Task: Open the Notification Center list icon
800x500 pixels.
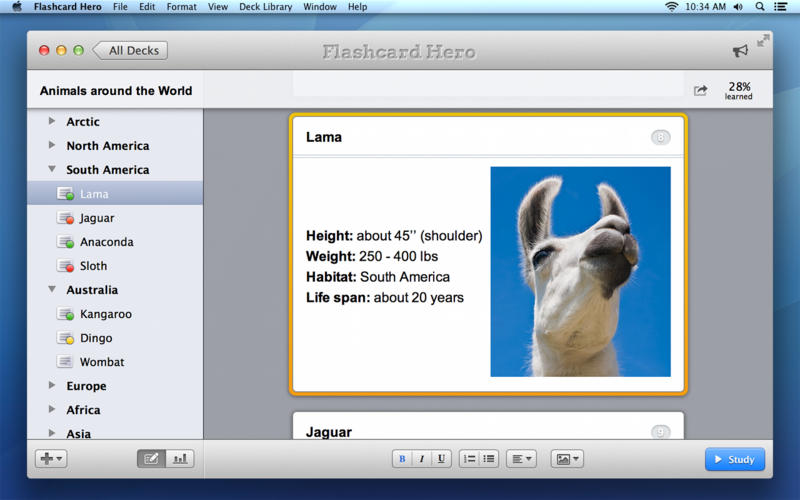Action: pyautogui.click(x=780, y=7)
